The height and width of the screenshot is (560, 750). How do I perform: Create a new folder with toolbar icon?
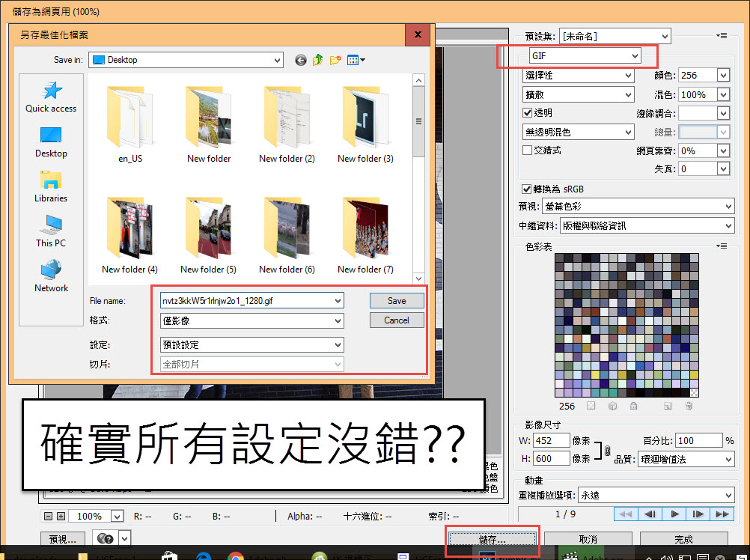pyautogui.click(x=335, y=60)
